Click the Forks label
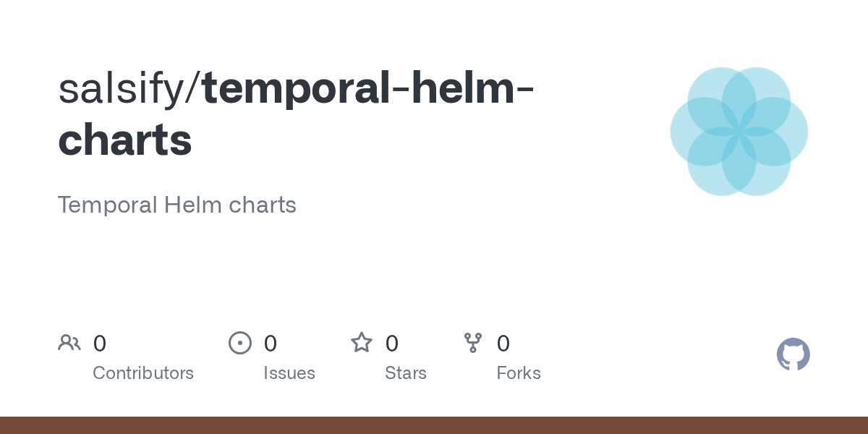 [519, 373]
